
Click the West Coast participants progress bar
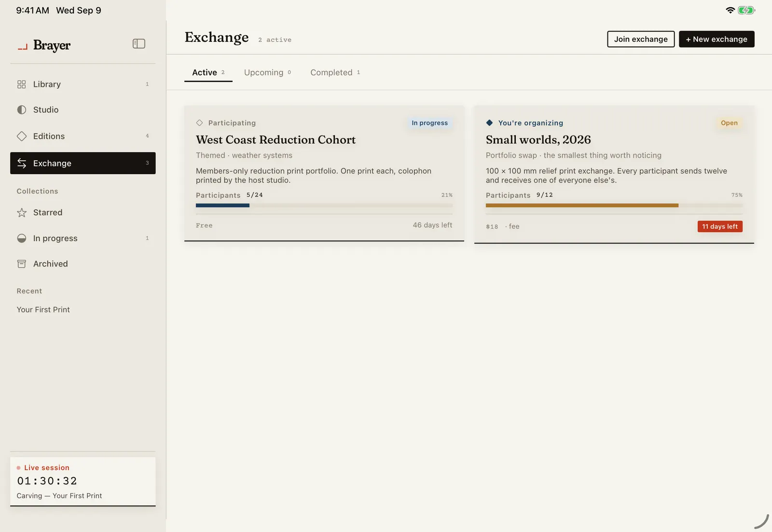tap(324, 205)
